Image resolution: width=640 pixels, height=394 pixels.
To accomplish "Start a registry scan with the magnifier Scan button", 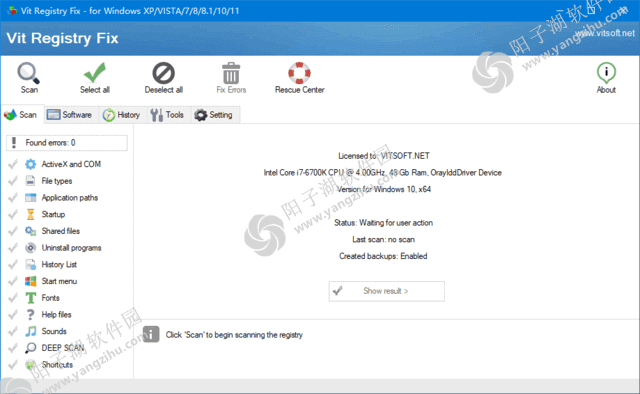I will point(29,78).
